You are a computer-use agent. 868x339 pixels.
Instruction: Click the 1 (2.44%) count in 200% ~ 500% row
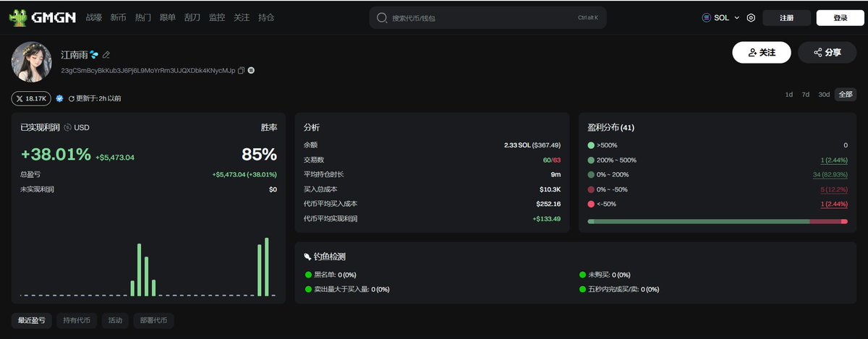(x=833, y=160)
